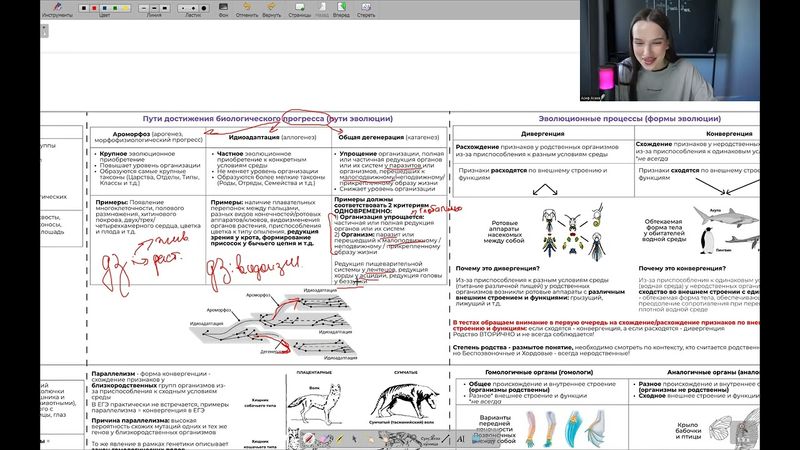Open the Страницы (Pages) icon
800x450 pixels.
pos(299,7)
